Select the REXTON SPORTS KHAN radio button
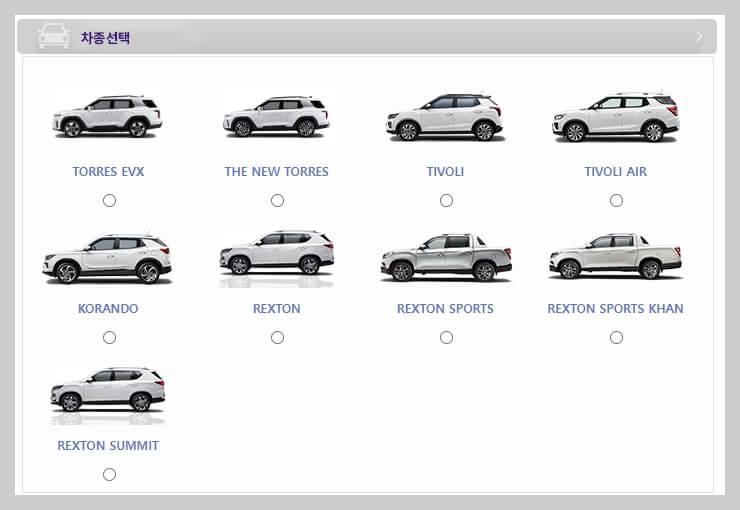 click(x=616, y=337)
